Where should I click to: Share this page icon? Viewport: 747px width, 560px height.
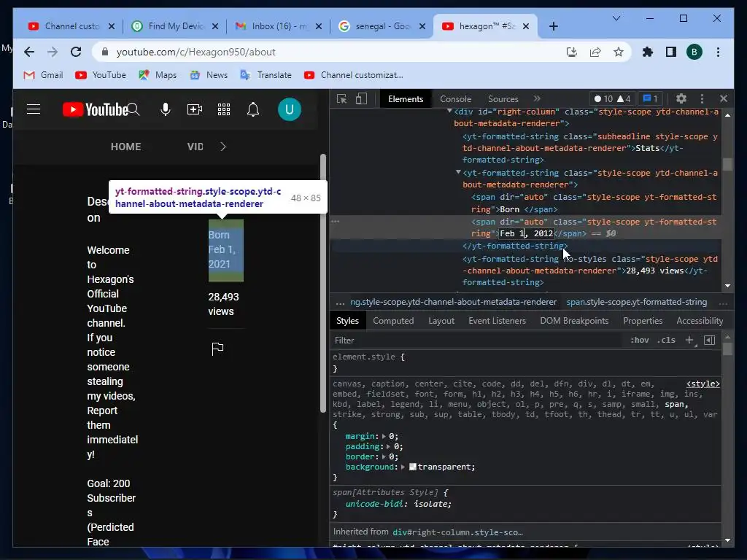(595, 52)
